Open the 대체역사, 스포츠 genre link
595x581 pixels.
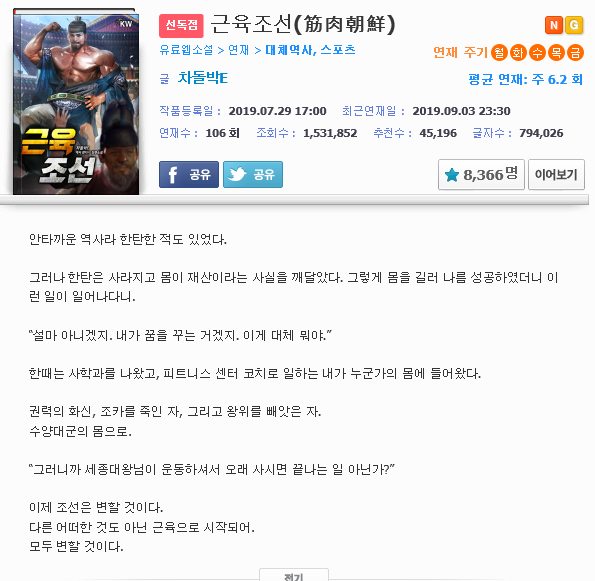pyautogui.click(x=310, y=50)
